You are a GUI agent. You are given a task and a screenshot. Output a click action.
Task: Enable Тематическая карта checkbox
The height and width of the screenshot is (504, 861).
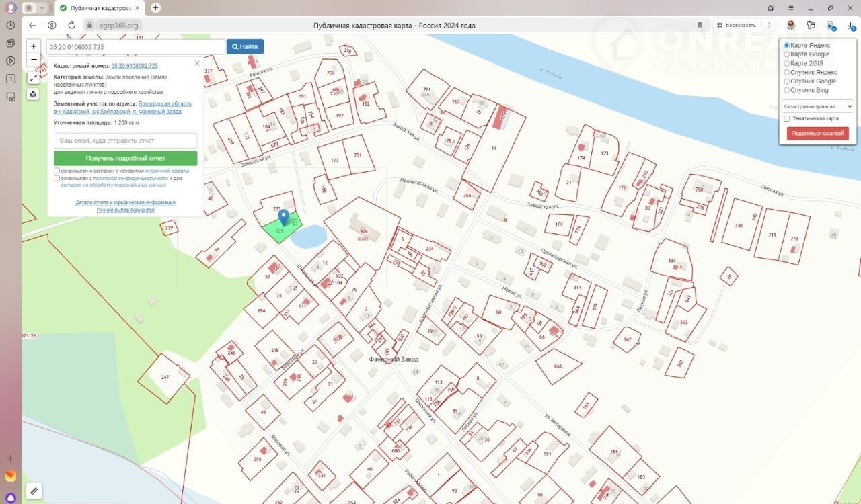click(787, 118)
